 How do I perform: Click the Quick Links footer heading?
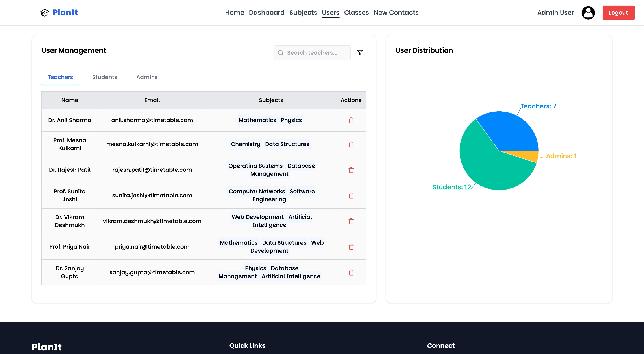point(247,345)
